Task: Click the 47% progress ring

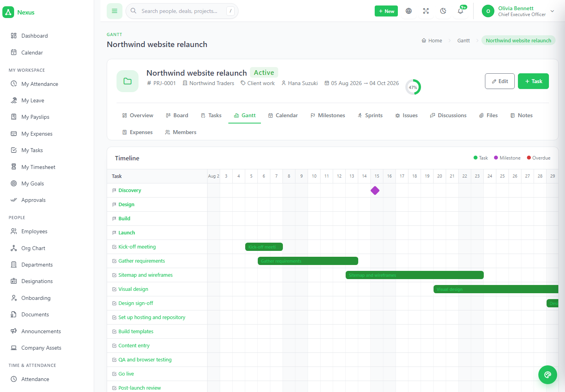Action: 413,87
